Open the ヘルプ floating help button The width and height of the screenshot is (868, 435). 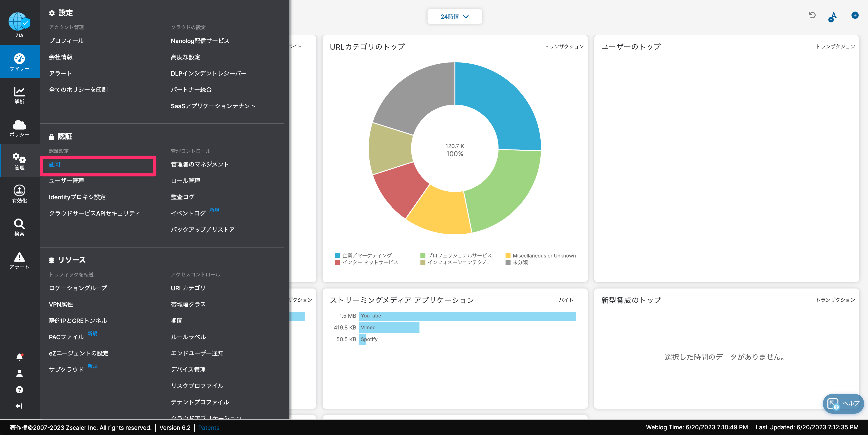coord(843,403)
